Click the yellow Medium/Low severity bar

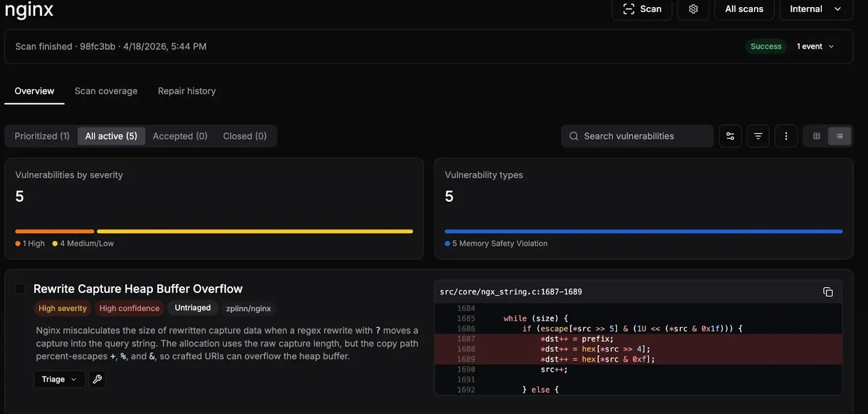tap(255, 232)
